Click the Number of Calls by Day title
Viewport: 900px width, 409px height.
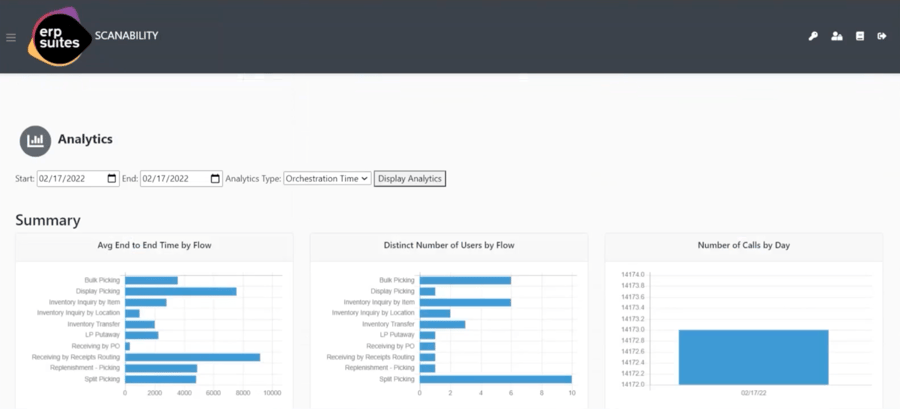tap(743, 245)
